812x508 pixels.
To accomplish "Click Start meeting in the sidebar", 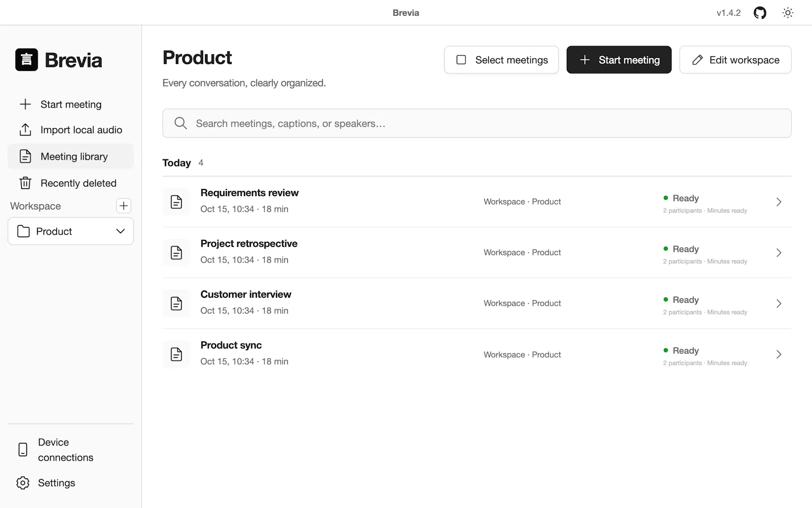I will [71, 104].
